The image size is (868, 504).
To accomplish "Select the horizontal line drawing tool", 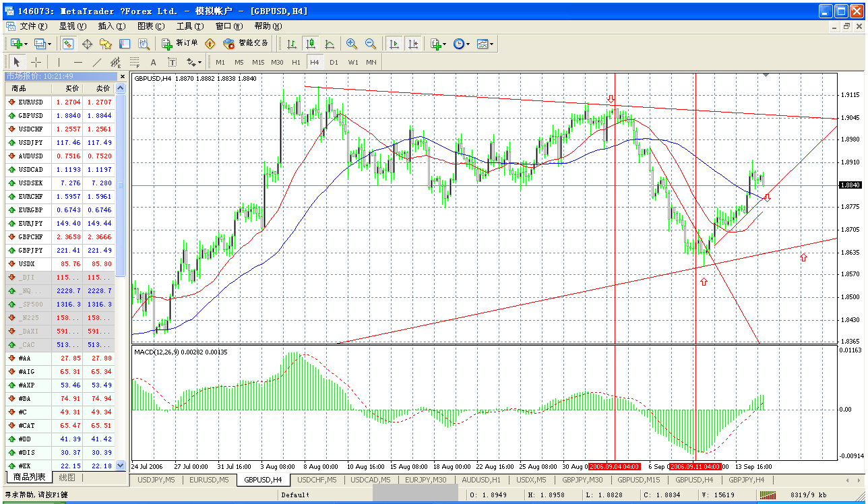I will click(79, 62).
